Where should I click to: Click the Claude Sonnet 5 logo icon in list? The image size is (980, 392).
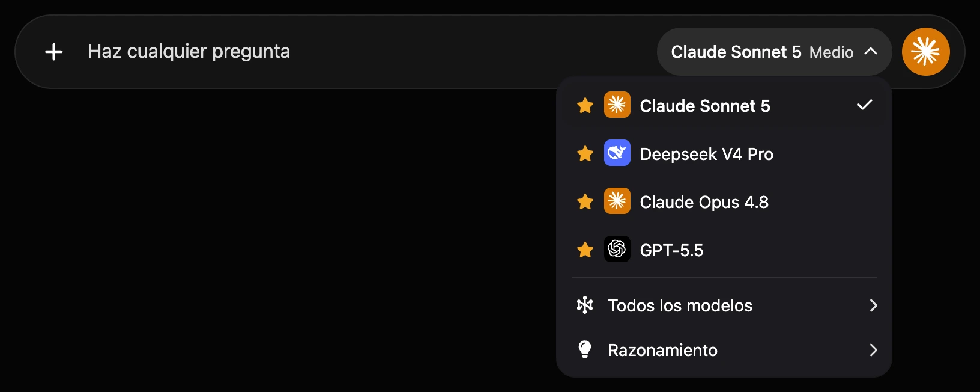[617, 105]
